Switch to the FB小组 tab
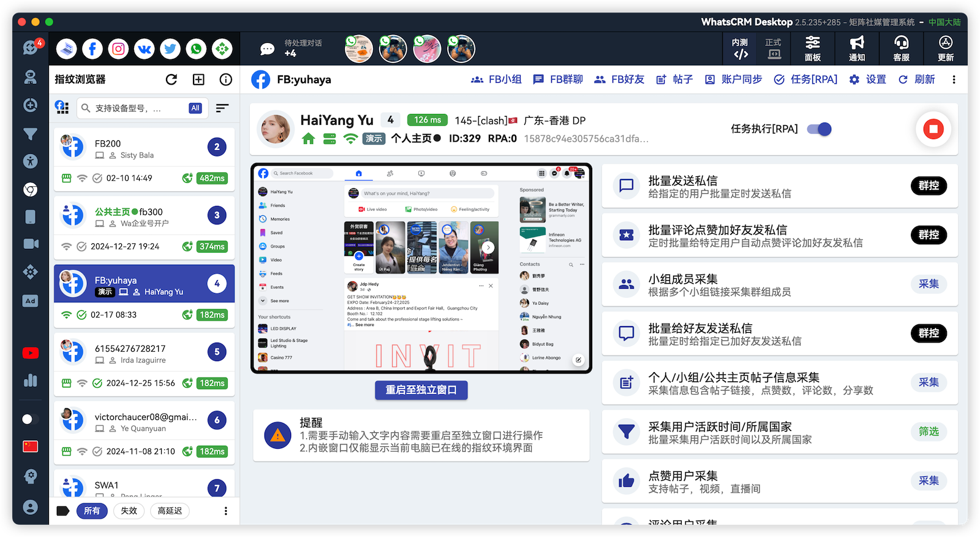 coord(496,80)
